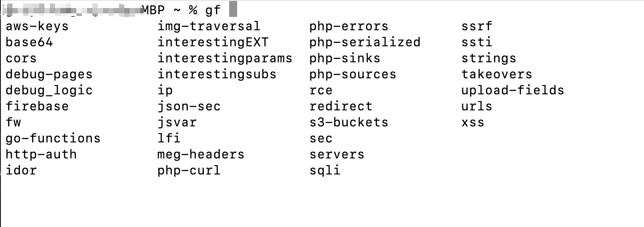This screenshot has height=227, width=644.
Task: Click the terminal cursor block after gf
Action: click(233, 9)
